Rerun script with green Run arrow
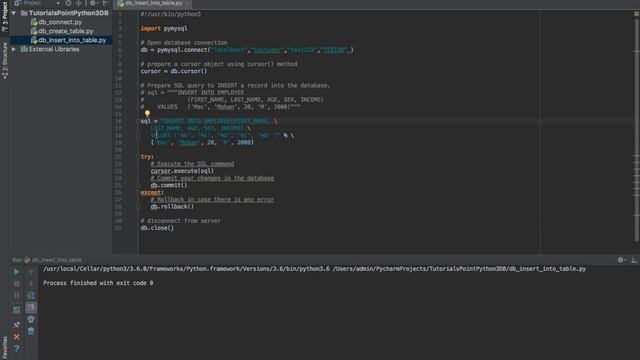640x360 pixels. pos(16,272)
